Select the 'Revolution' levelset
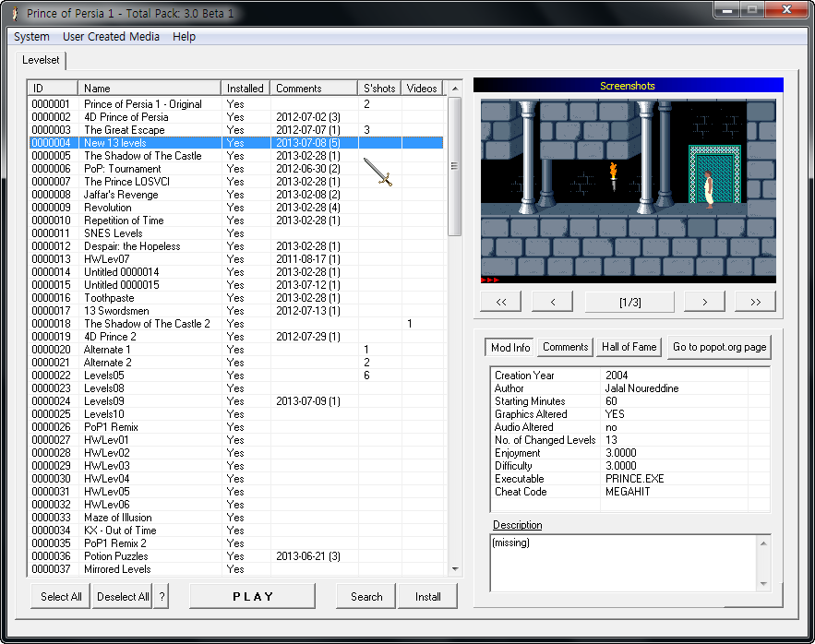The width and height of the screenshot is (815, 644). (x=236, y=208)
